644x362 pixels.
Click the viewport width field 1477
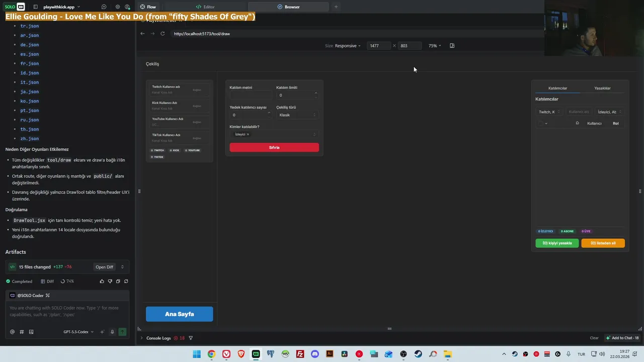click(x=379, y=46)
